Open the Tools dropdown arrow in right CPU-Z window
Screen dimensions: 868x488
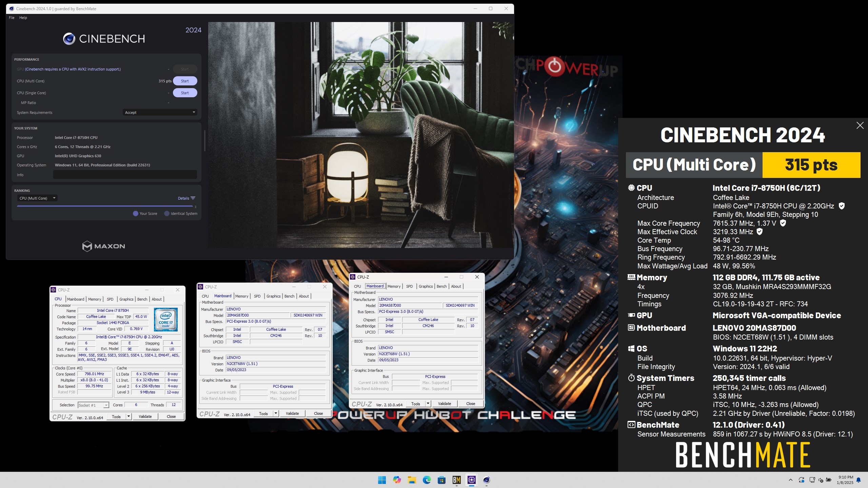point(428,404)
